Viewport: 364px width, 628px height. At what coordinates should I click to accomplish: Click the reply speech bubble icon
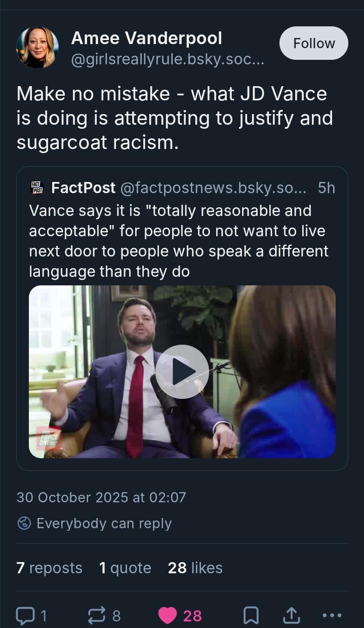[25, 615]
